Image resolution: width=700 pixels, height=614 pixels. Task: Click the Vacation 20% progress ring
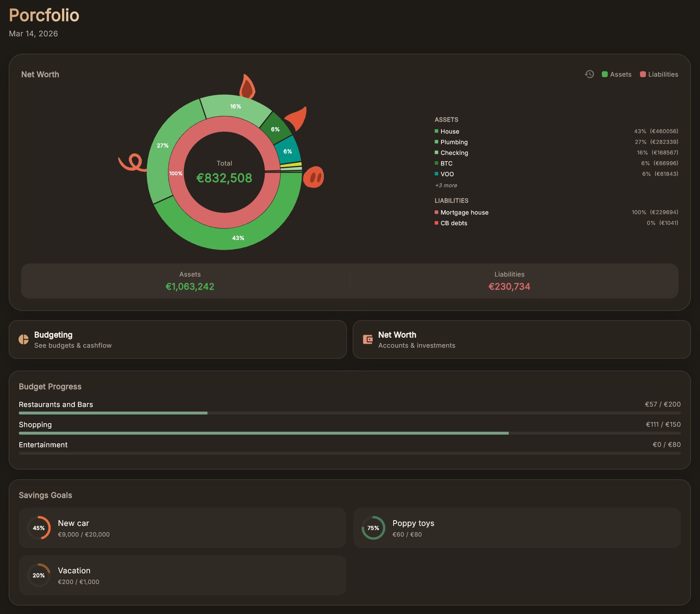(39, 575)
